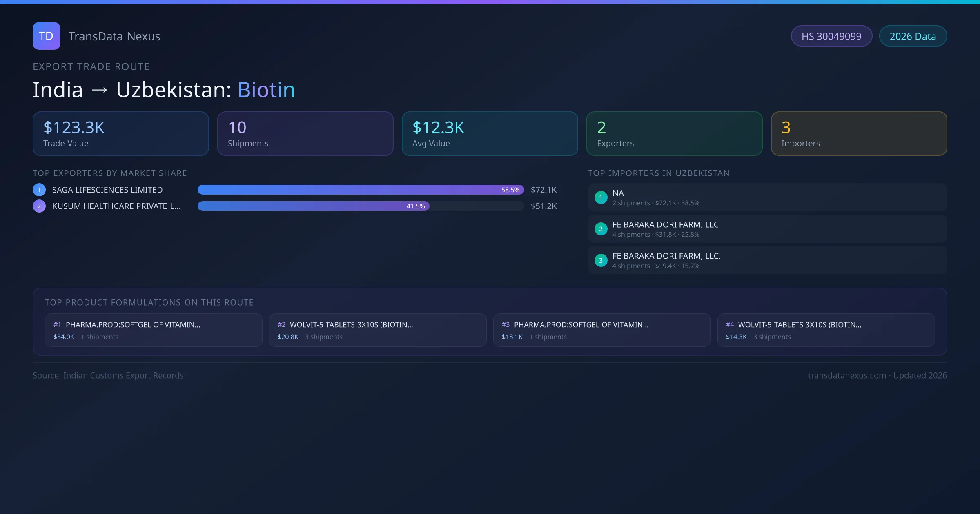This screenshot has height=514, width=980.
Task: Select the 10 Shipments stat card
Action: pos(305,134)
